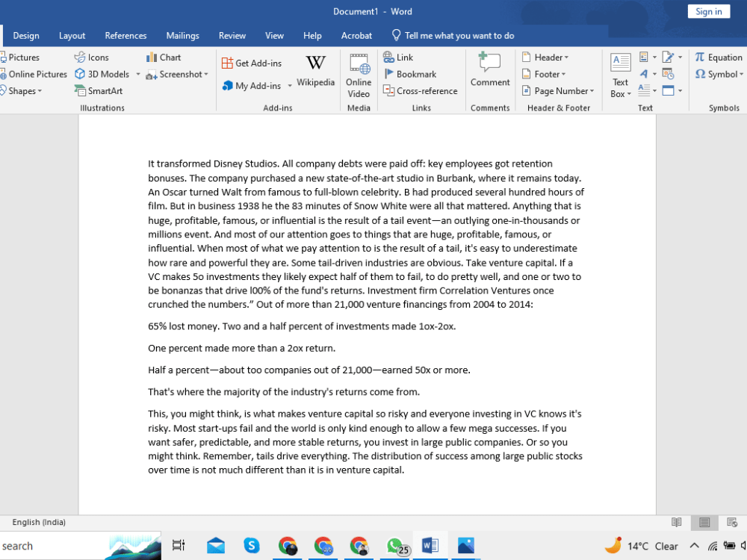
Task: Insert a hyperlink with Link
Action: pyautogui.click(x=398, y=57)
